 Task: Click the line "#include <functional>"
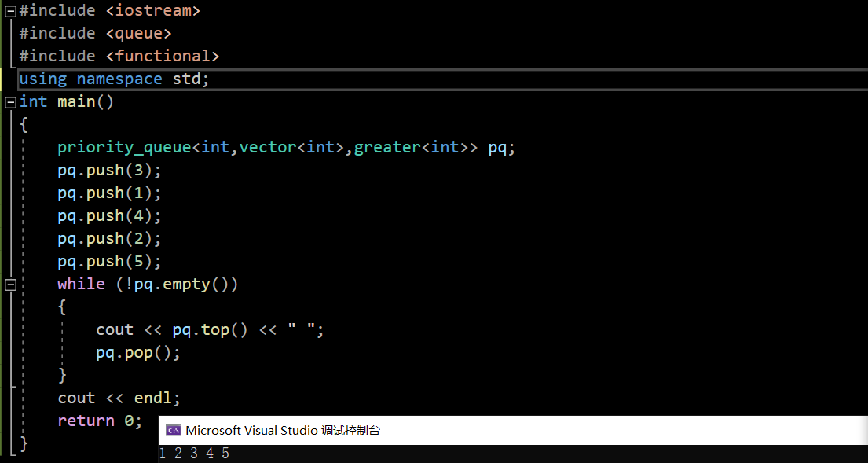[x=119, y=56]
